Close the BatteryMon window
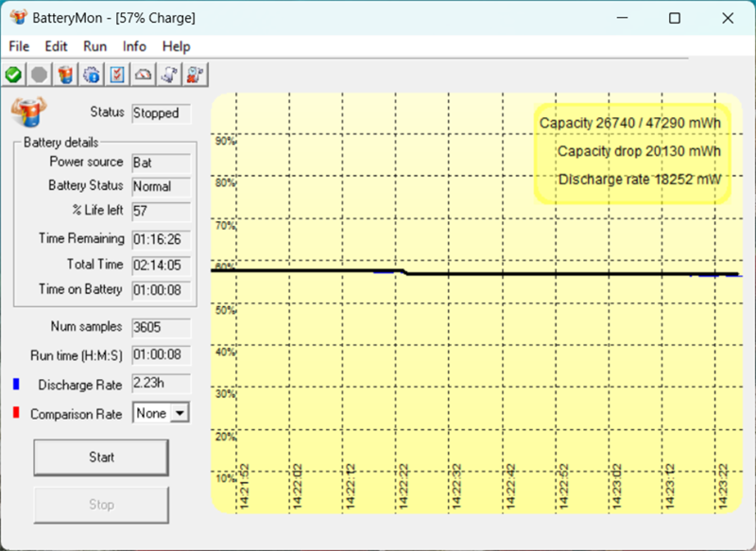 click(728, 18)
